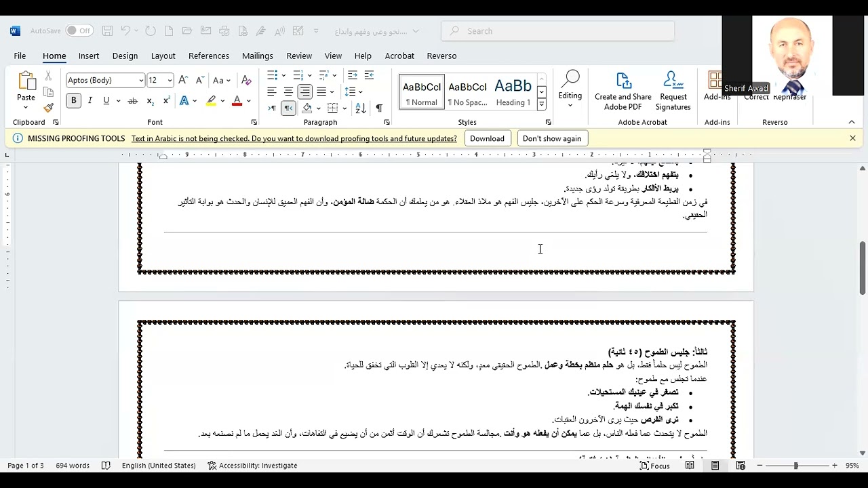Apply subscript formatting
868x488 pixels.
tap(150, 101)
